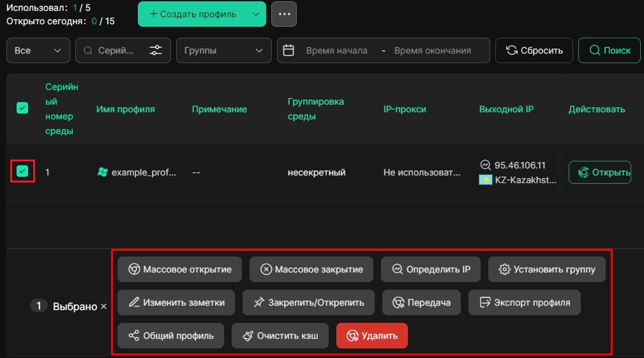Click the Массовое закрытие button
The width and height of the screenshot is (644, 358).
pyautogui.click(x=311, y=269)
